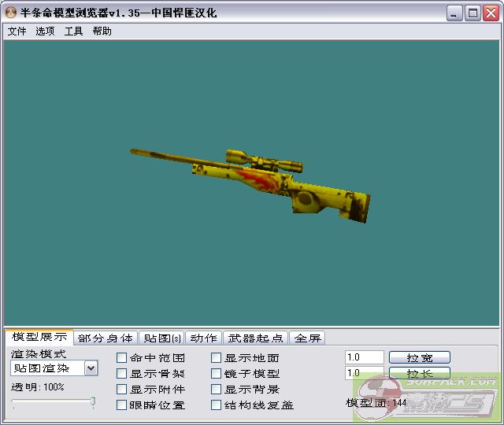504x425 pixels.
Task: Click the 透明 transparency slider handle
Action: coord(93,402)
